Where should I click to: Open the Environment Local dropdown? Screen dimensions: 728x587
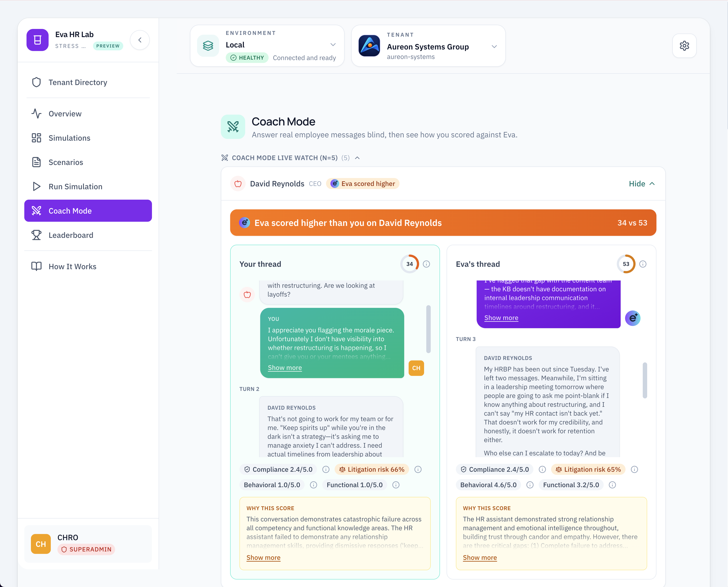(267, 46)
